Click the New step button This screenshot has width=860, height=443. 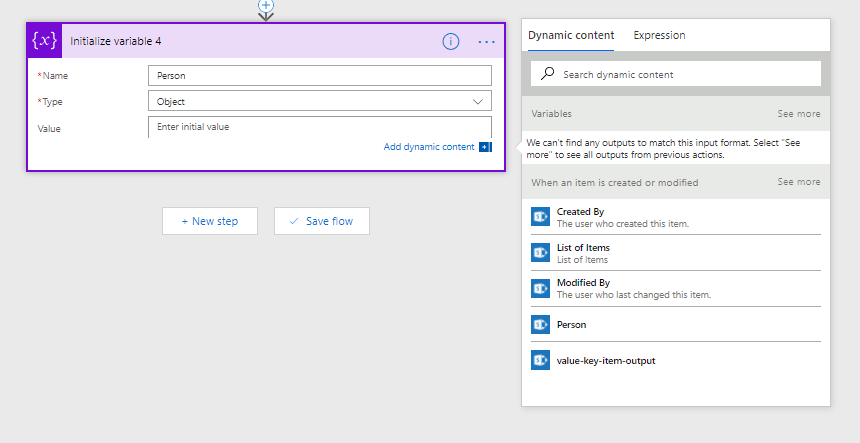(210, 221)
